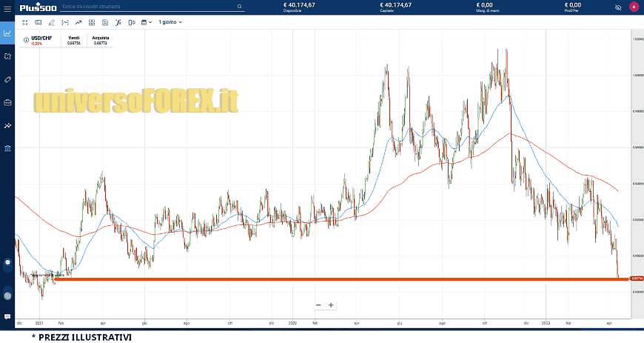The height and width of the screenshot is (343, 644).
Task: Click the save chart template icon
Action: click(x=104, y=22)
